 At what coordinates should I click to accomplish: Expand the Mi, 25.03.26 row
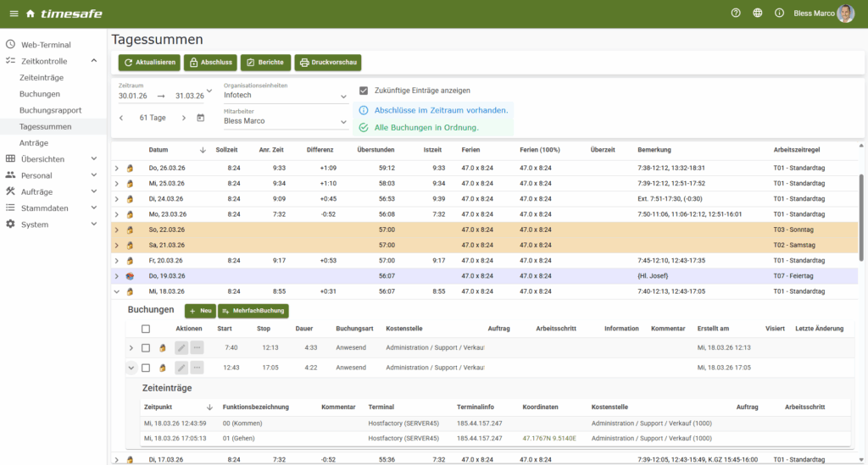click(117, 184)
